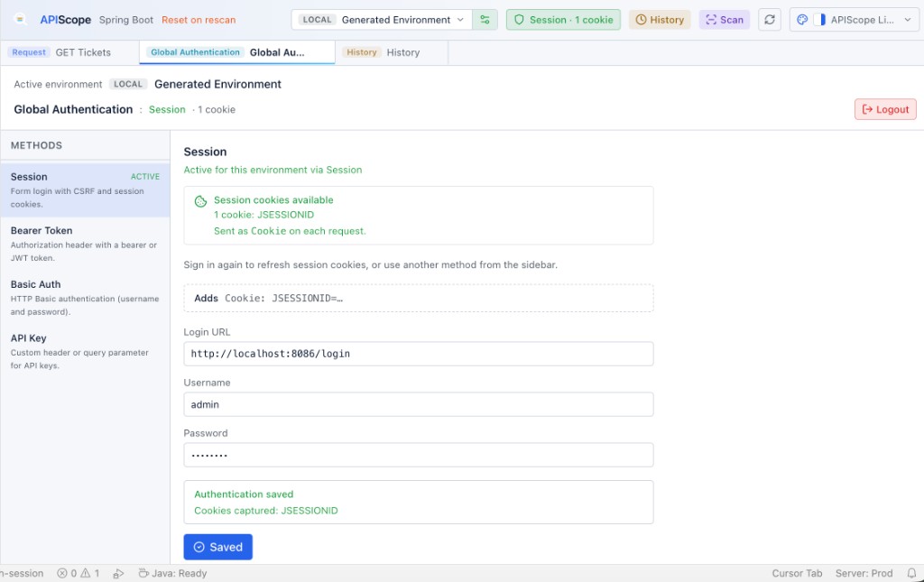Open environment settings sliders icon

click(485, 20)
